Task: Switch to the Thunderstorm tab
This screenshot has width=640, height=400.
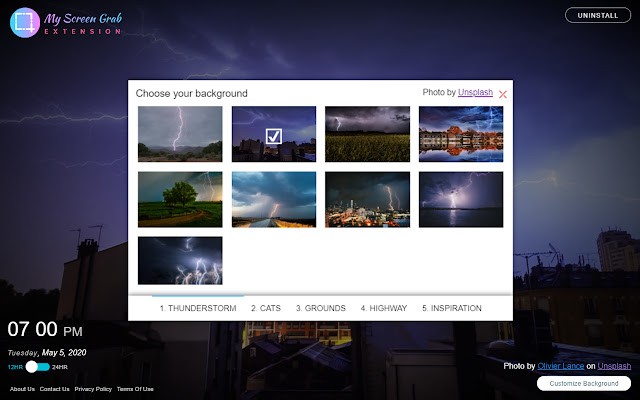Action: [198, 309]
